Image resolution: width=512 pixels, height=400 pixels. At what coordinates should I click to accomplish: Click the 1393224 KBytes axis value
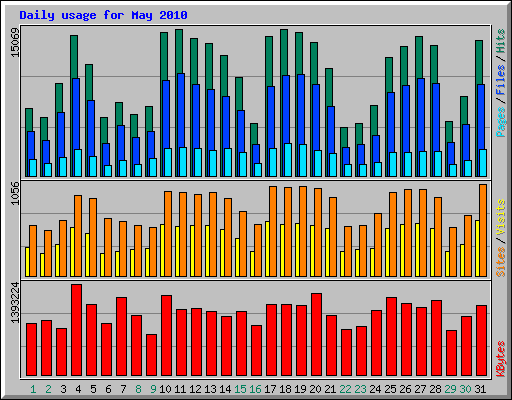pyautogui.click(x=15, y=303)
